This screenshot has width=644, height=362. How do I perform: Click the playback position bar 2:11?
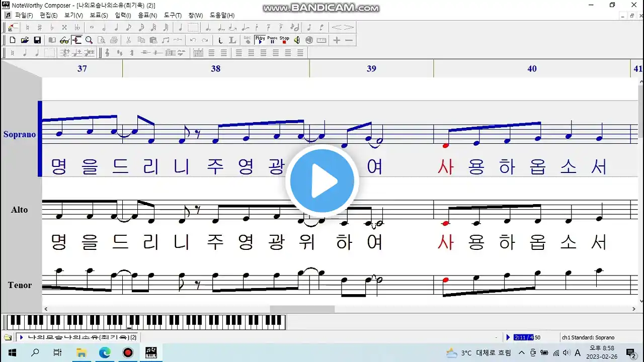(x=527, y=337)
